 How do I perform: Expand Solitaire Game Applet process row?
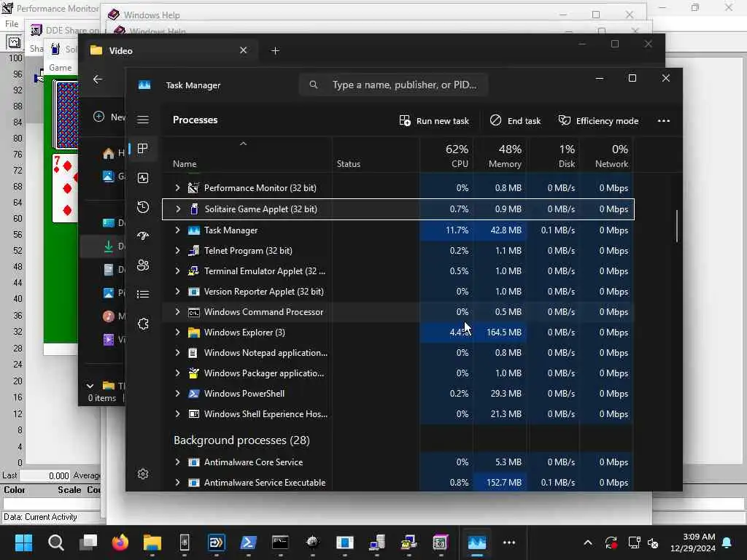(178, 209)
